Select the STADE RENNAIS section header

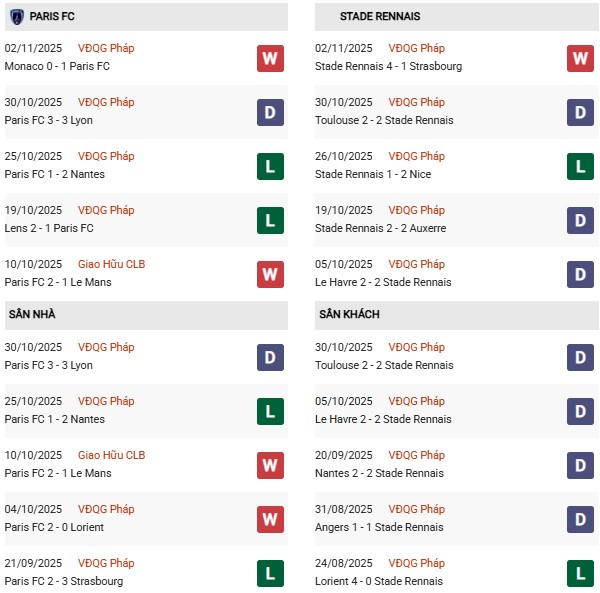(380, 17)
